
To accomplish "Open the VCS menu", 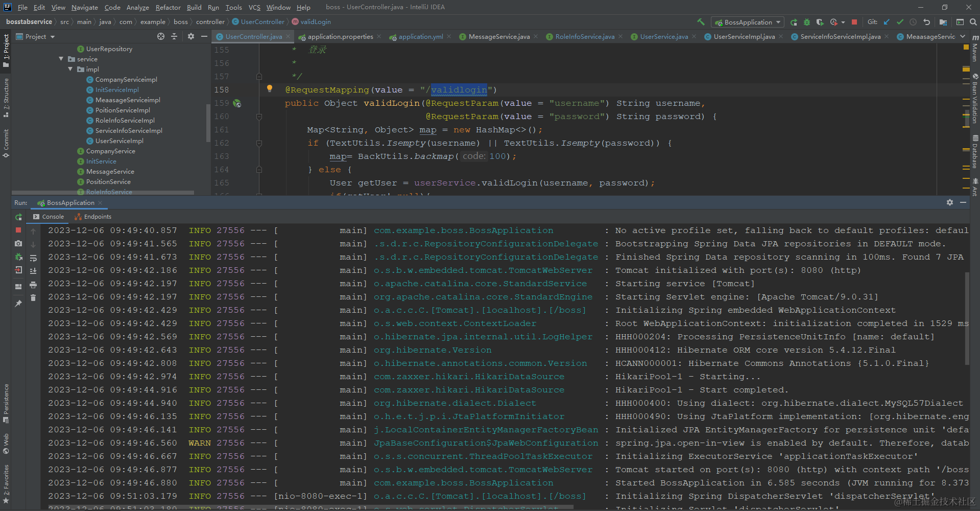I will (x=254, y=7).
